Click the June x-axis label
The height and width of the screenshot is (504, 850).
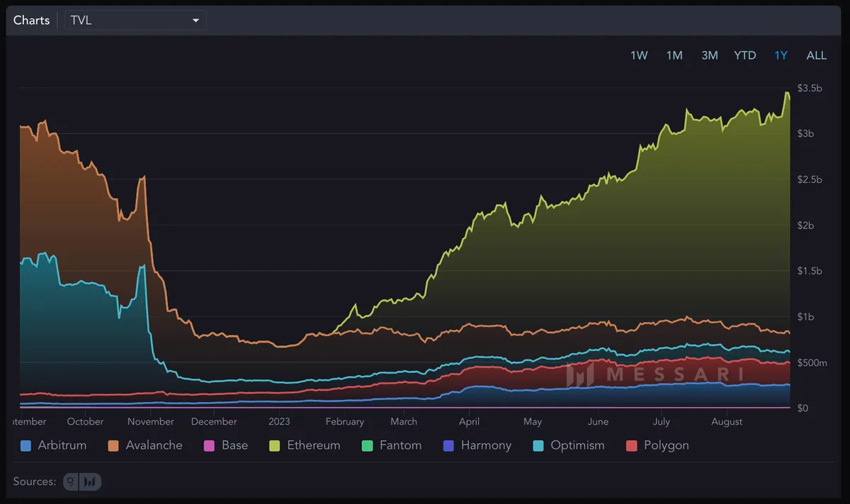[x=598, y=421]
